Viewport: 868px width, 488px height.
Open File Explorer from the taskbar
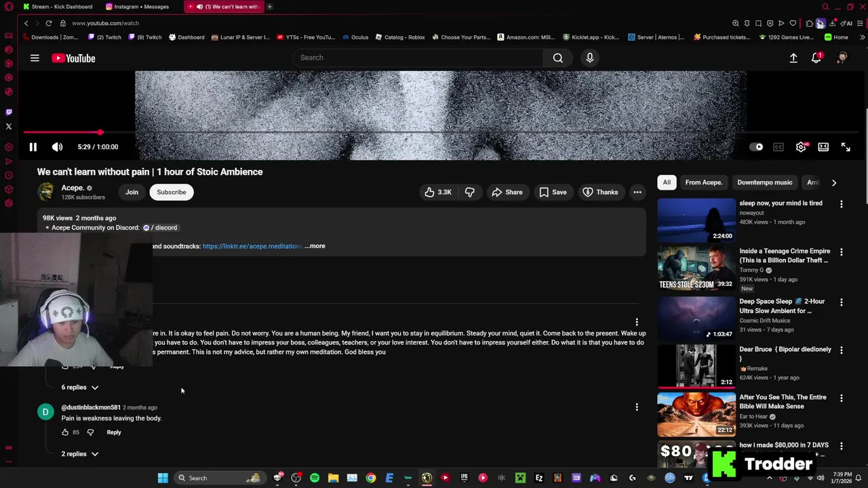coord(333,478)
